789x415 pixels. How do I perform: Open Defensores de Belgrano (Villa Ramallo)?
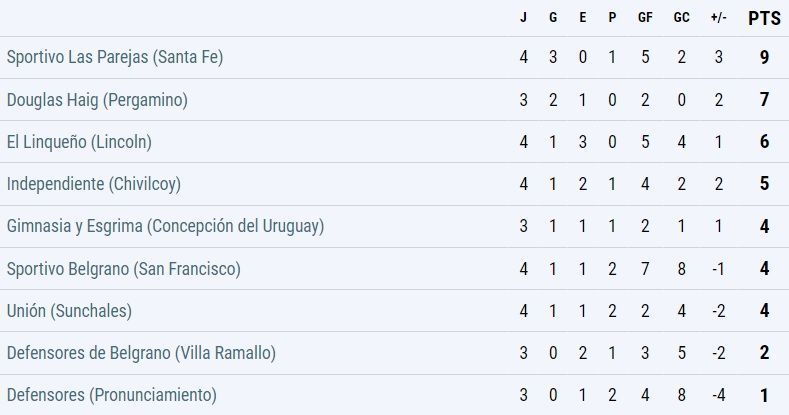click(141, 352)
